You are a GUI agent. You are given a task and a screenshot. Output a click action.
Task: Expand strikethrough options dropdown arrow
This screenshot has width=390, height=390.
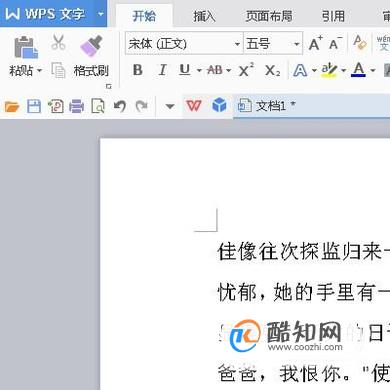coord(229,70)
